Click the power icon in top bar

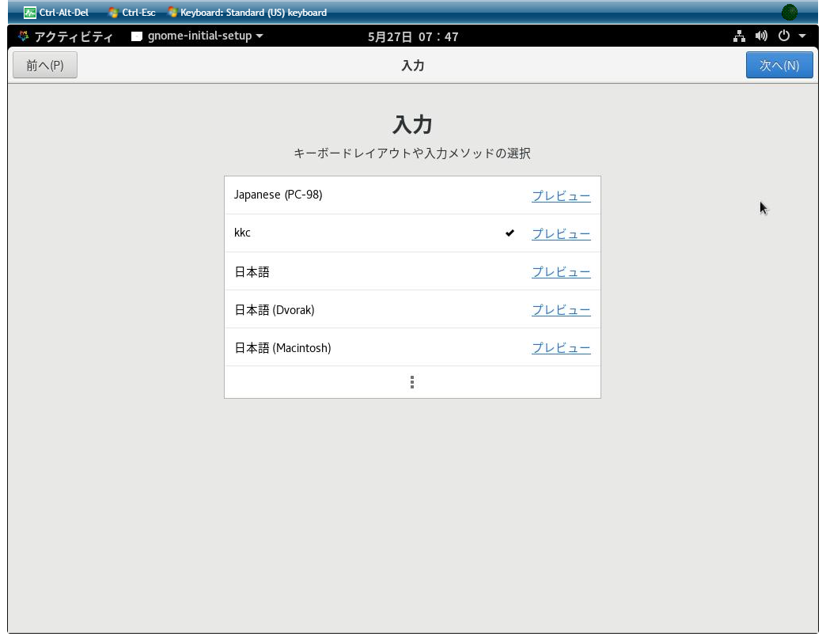tap(784, 36)
